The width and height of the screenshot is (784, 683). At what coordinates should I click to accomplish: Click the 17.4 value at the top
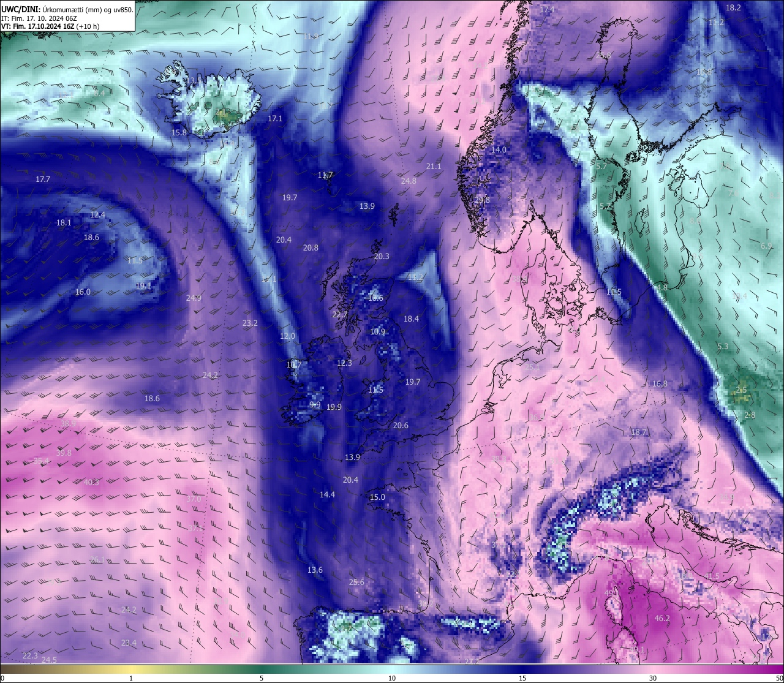547,9
